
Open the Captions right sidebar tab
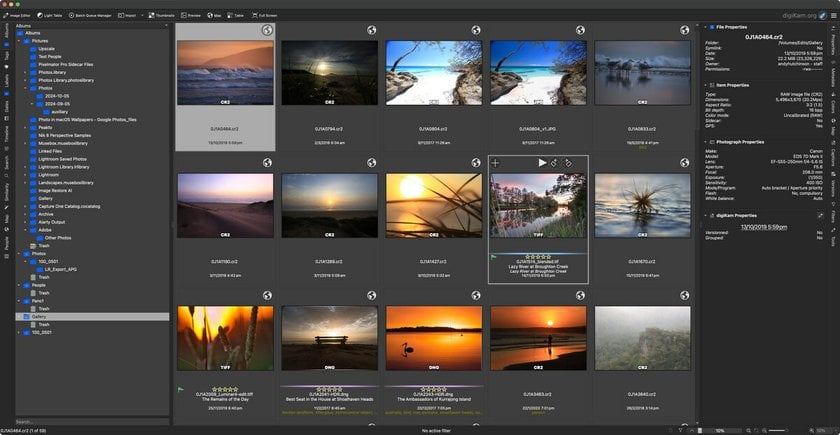(x=833, y=155)
